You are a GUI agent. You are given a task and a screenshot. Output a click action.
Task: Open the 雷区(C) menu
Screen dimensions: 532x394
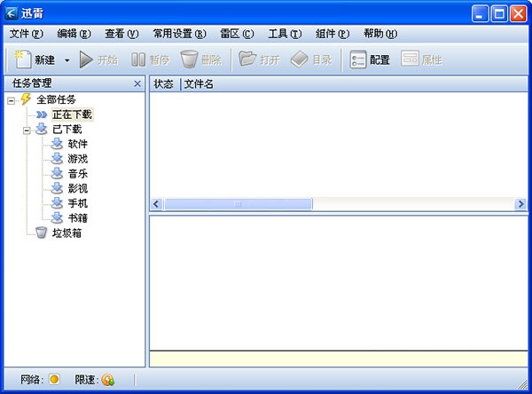pyautogui.click(x=237, y=34)
